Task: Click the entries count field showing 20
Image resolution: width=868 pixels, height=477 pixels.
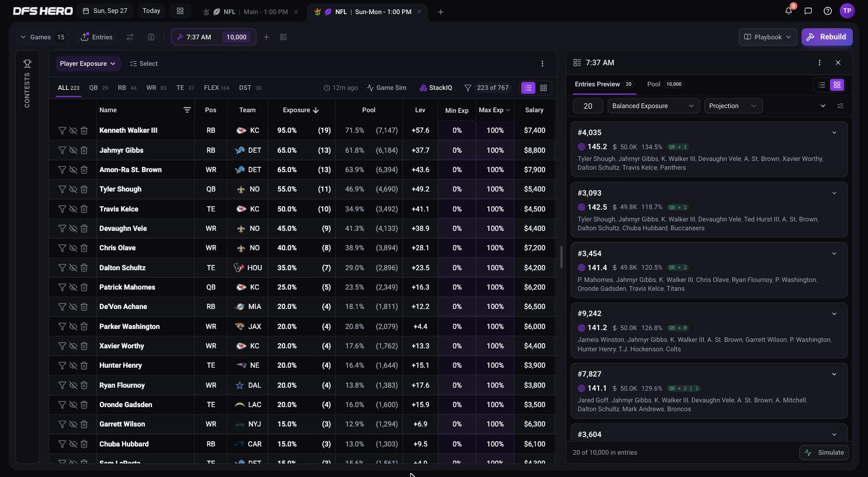Action: pyautogui.click(x=587, y=106)
